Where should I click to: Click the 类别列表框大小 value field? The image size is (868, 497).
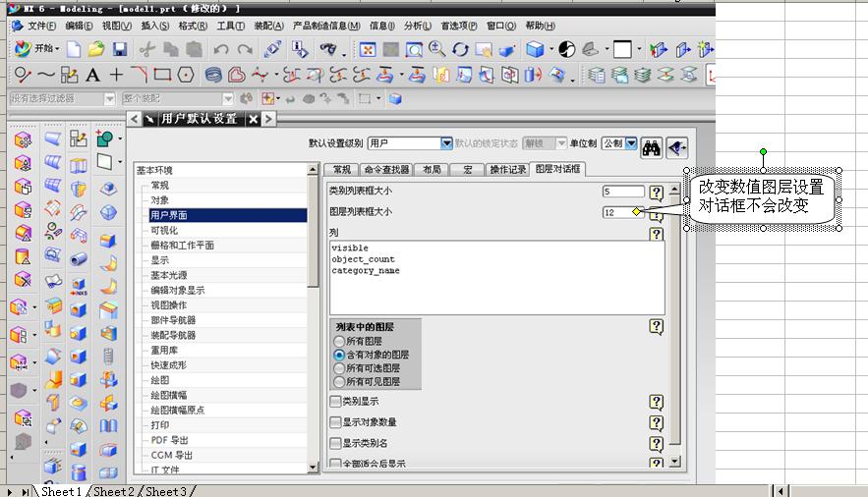623,192
